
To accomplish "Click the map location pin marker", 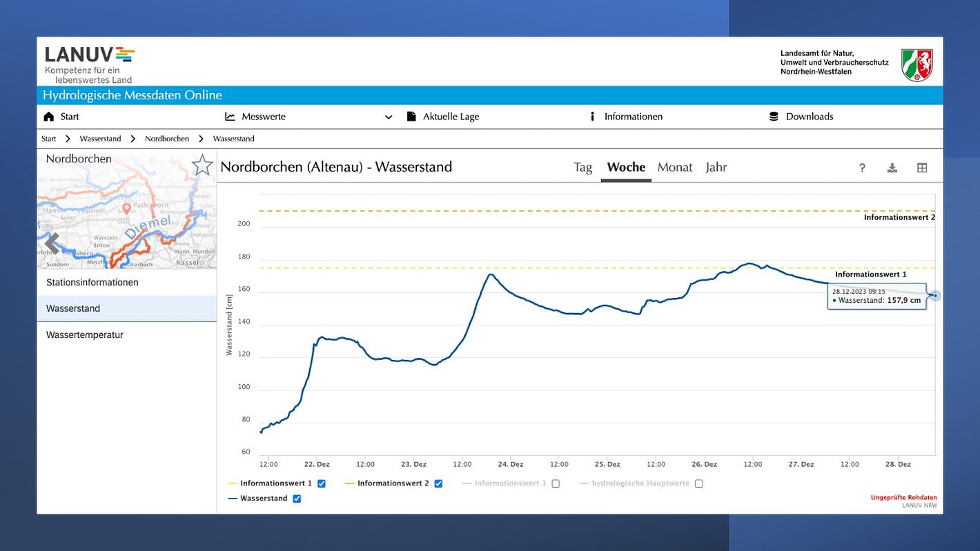I will pyautogui.click(x=126, y=208).
